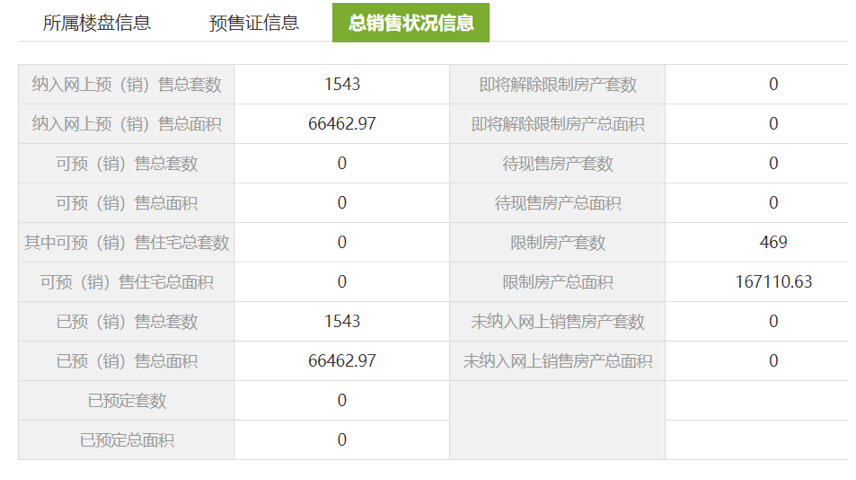The image size is (856, 480).
Task: Select value 0 beside 即将解除限制房产套数
Action: (773, 84)
